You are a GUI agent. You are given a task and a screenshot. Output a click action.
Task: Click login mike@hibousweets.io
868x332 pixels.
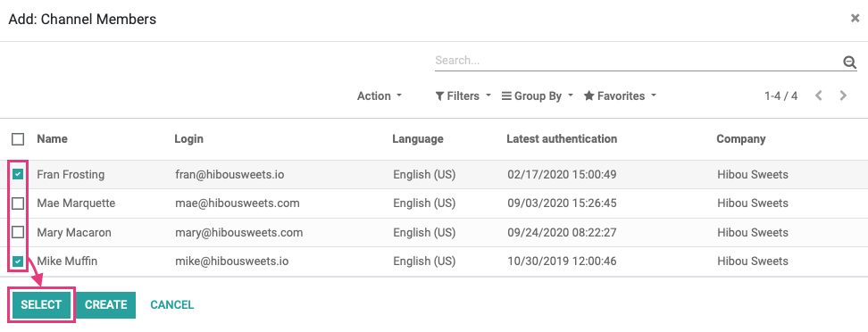tap(231, 261)
